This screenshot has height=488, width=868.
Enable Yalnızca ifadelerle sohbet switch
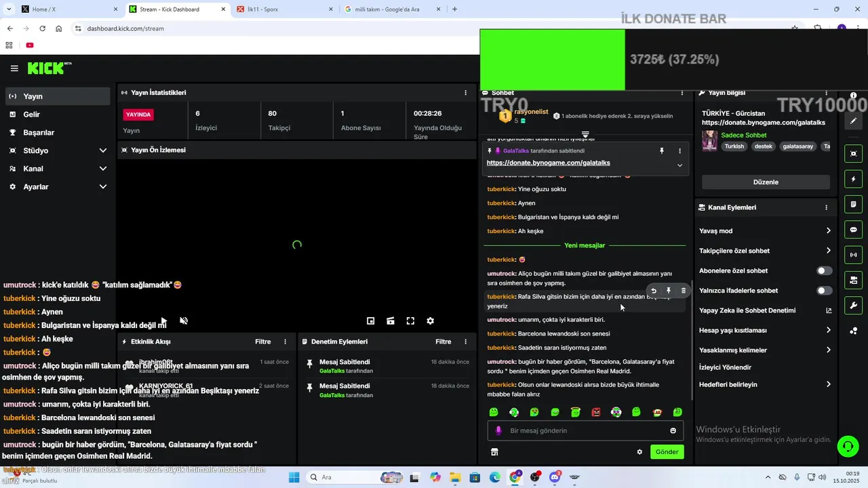coord(824,291)
